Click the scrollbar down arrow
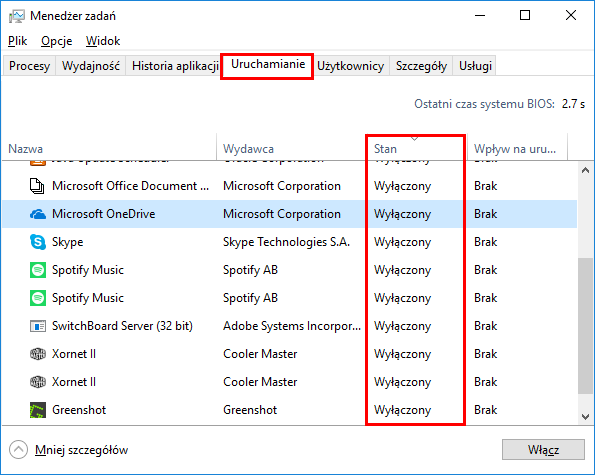595x475 pixels. (x=585, y=417)
